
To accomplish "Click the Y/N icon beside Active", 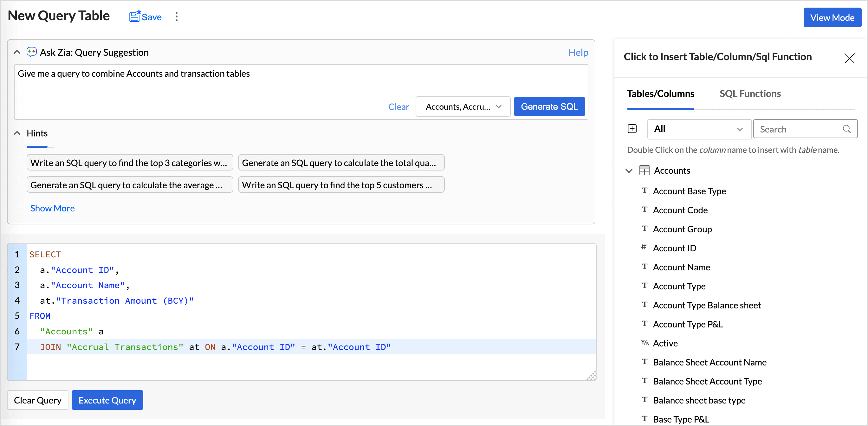I will 645,343.
